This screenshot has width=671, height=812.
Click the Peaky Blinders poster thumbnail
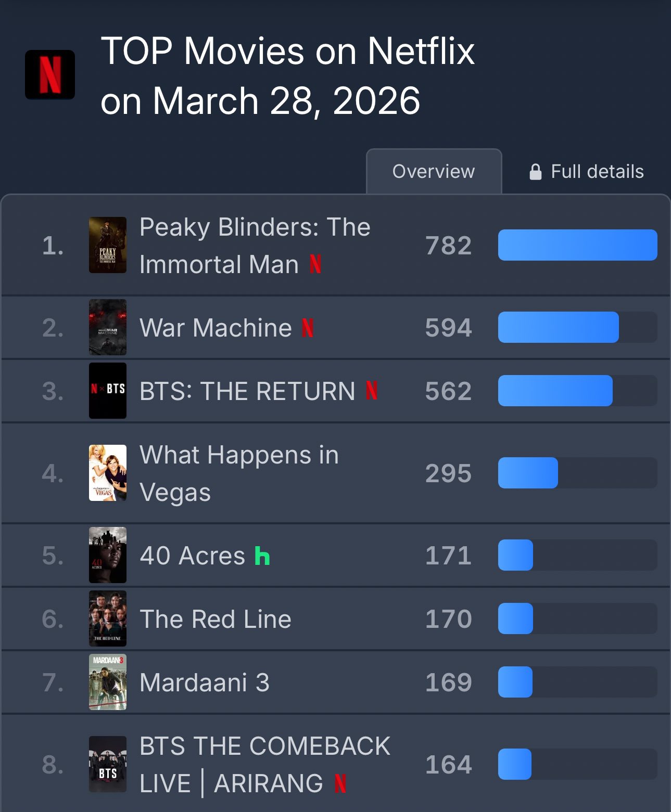108,245
